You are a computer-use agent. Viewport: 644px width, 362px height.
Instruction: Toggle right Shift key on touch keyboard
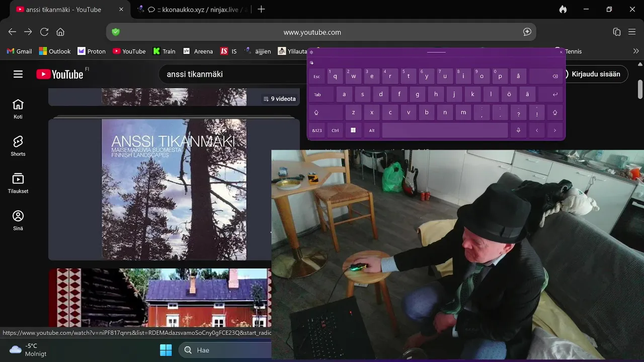555,112
